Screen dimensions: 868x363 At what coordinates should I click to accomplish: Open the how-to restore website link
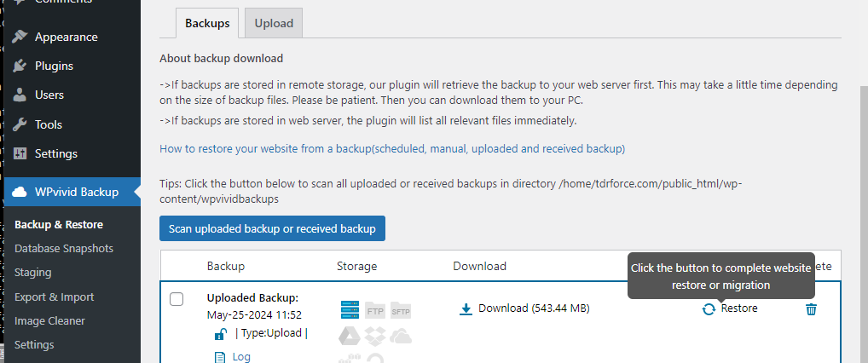pyautogui.click(x=392, y=148)
